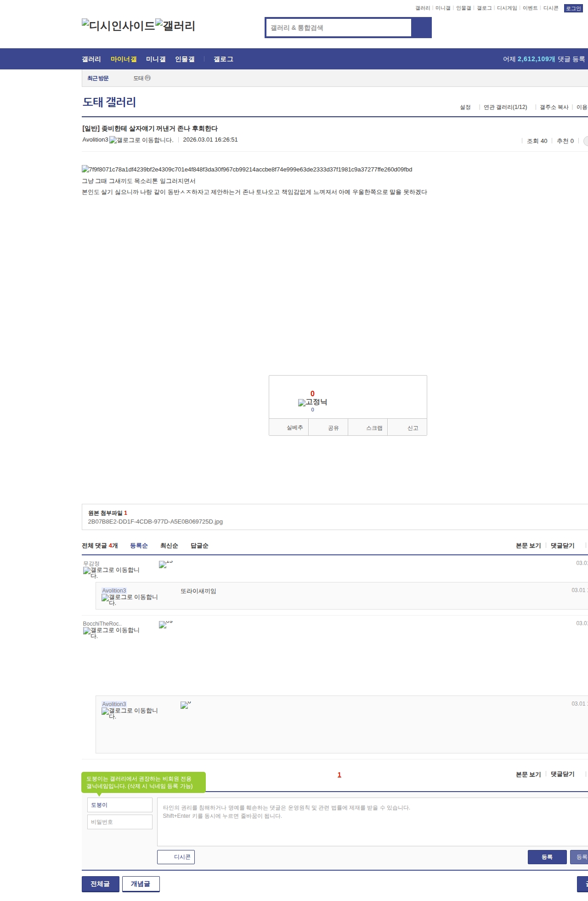This screenshot has height=901, width=588.
Task: Click the 비밀번호 password field
Action: pyautogui.click(x=120, y=822)
